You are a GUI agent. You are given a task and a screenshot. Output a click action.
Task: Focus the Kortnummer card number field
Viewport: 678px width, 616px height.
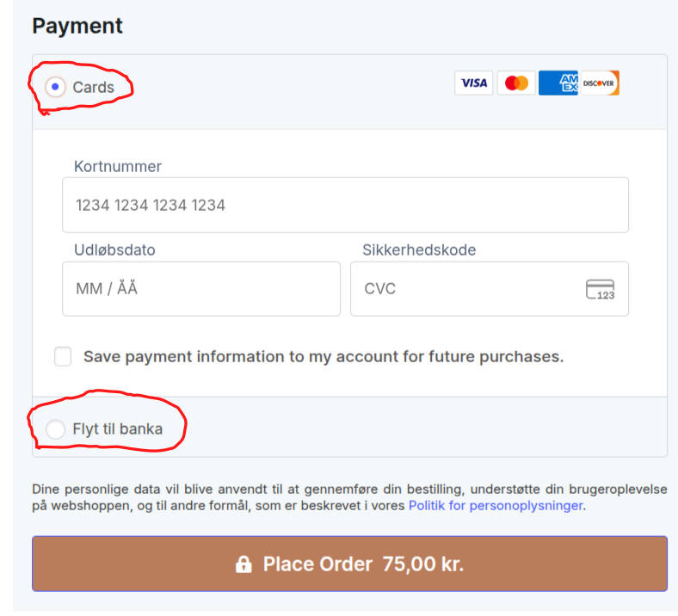[x=344, y=205]
